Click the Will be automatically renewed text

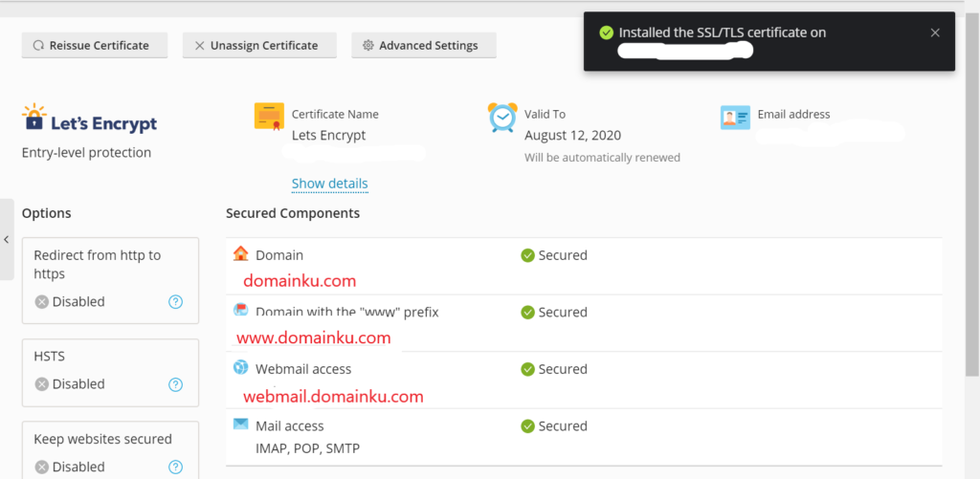pos(602,158)
